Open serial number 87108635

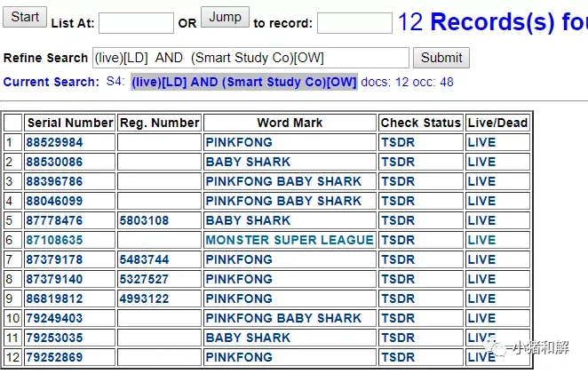54,240
